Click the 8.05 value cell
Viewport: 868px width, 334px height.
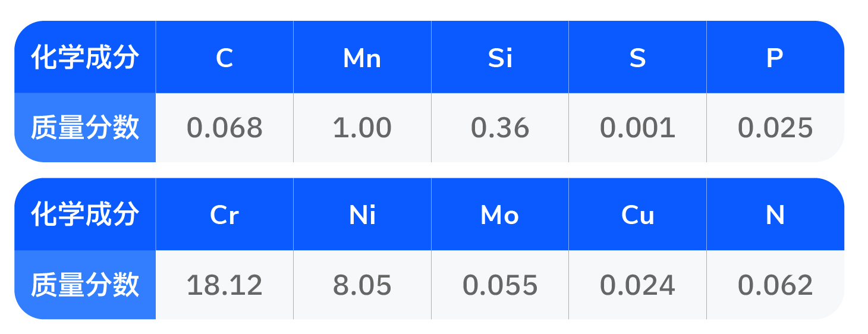click(362, 285)
